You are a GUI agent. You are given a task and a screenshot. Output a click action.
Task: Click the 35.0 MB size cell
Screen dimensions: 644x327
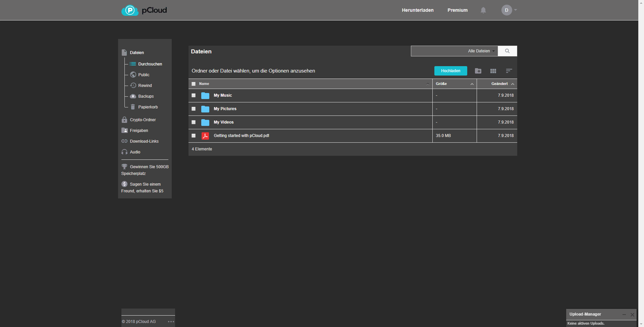click(454, 136)
